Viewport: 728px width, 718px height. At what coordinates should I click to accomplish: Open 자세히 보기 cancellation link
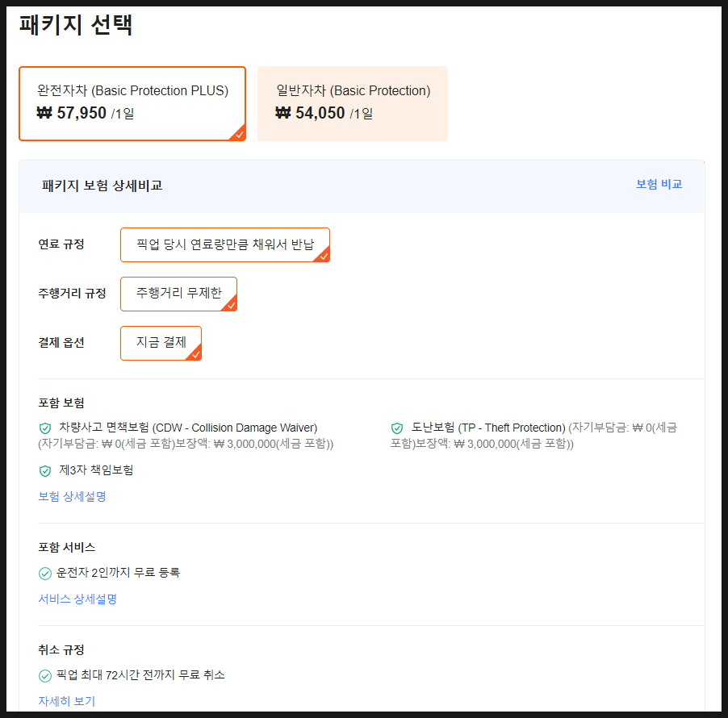point(66,701)
